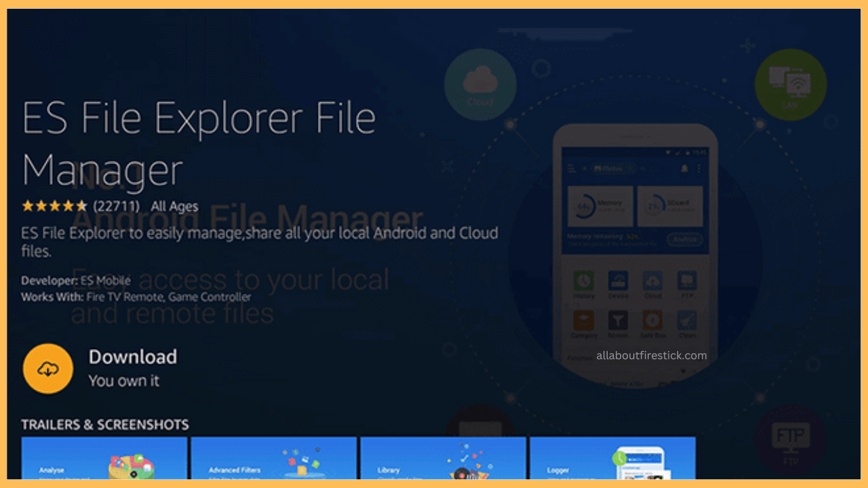Tap the Screen filter icon on phone
Image resolution: width=868 pixels, height=488 pixels.
(618, 321)
